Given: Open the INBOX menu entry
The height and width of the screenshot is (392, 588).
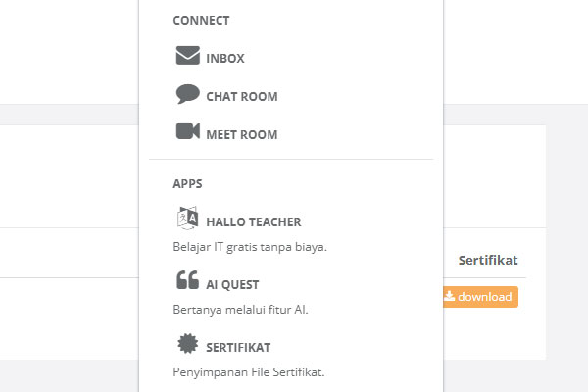Looking at the screenshot, I should (225, 59).
